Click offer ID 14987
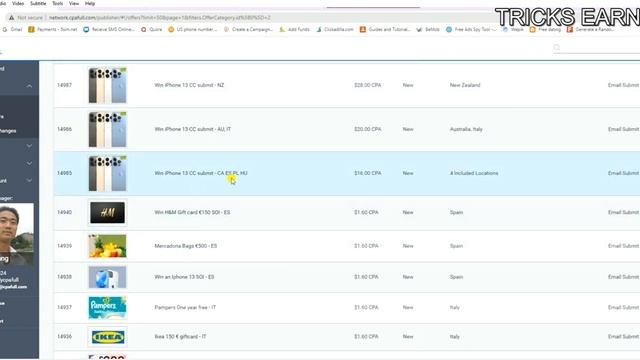The width and height of the screenshot is (640, 360). point(64,85)
